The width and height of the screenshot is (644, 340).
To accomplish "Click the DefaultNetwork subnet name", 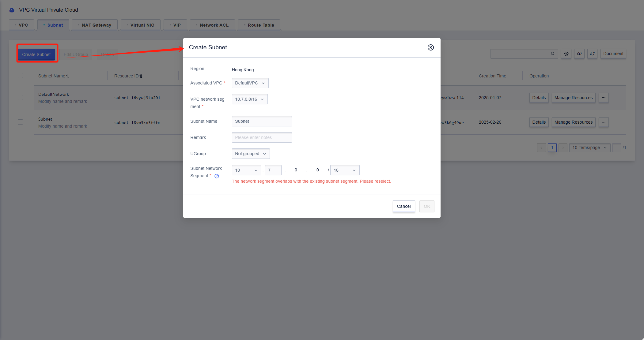I will 54,95.
